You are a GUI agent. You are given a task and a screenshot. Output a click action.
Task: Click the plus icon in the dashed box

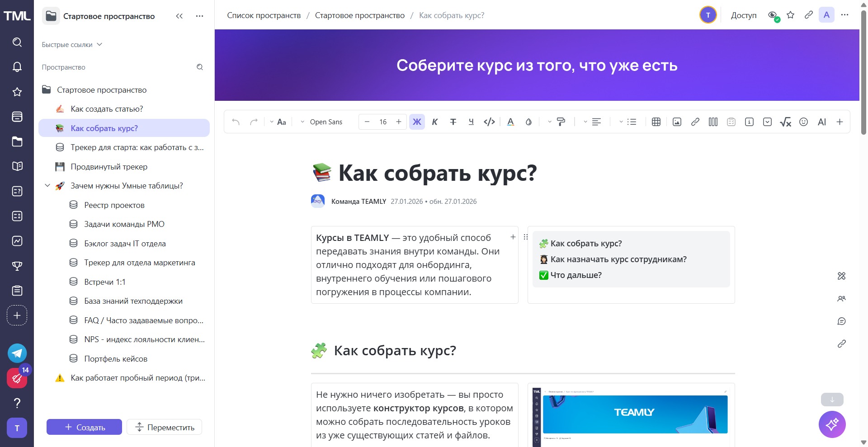coord(17,315)
